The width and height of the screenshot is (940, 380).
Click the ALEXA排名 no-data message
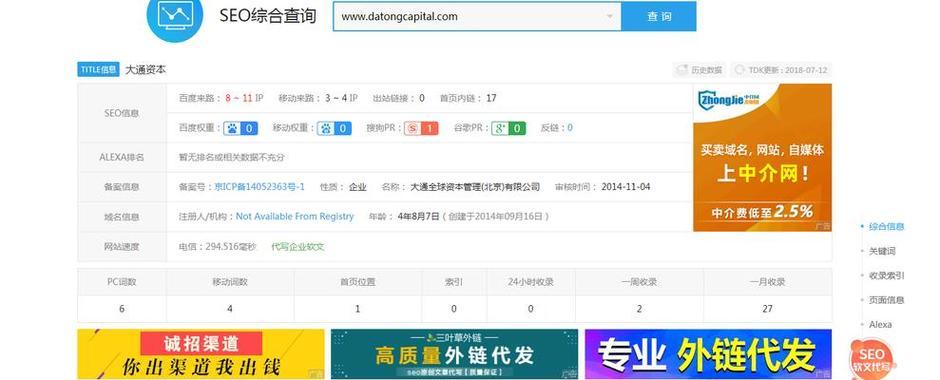pos(231,158)
